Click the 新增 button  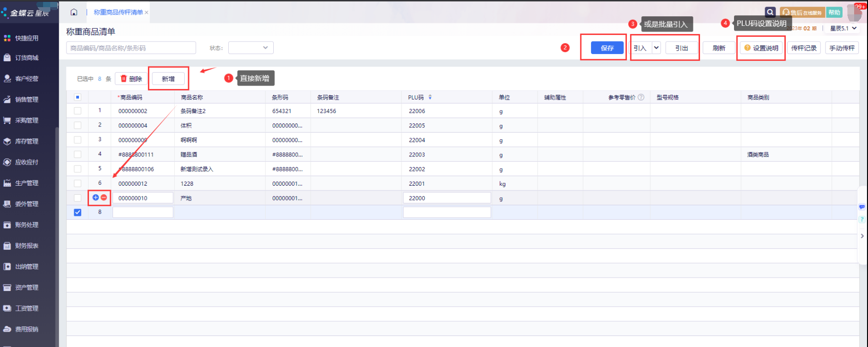click(x=168, y=79)
